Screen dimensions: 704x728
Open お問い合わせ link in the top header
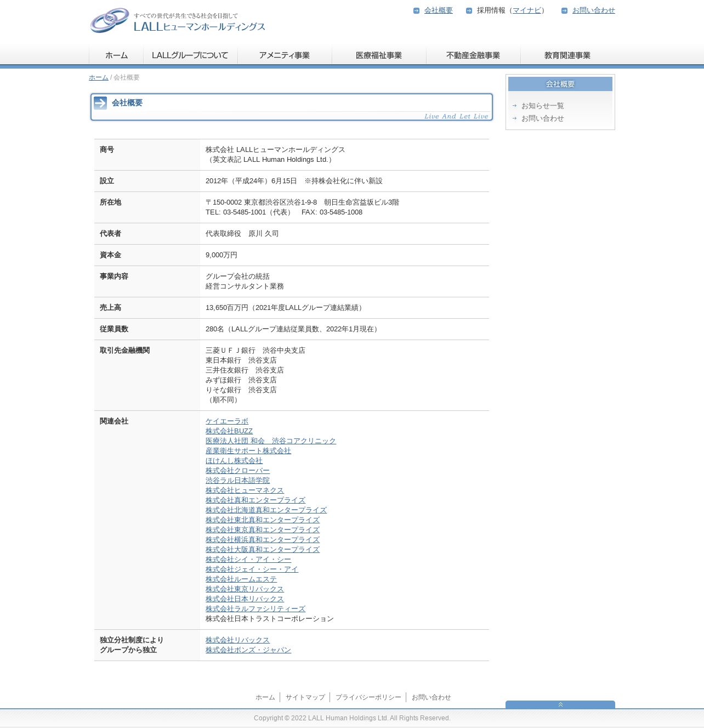tap(594, 10)
